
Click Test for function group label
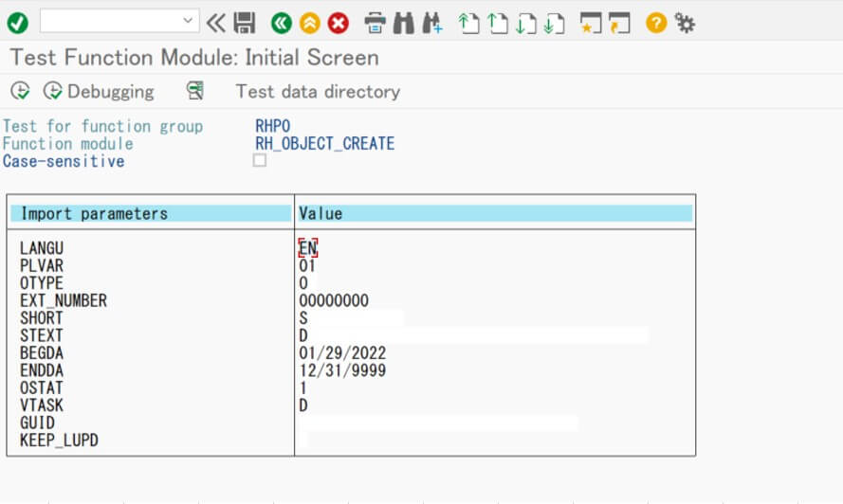coord(102,126)
